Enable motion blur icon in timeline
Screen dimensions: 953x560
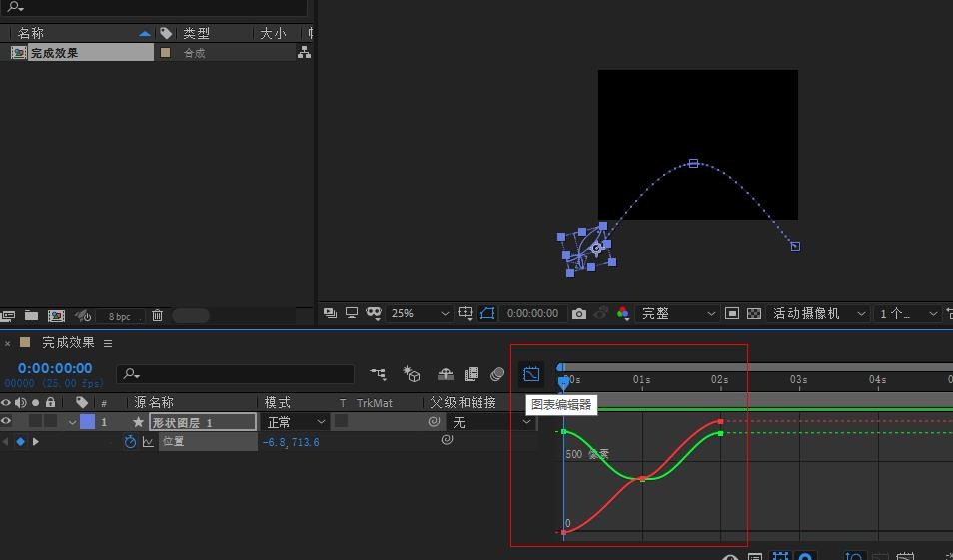click(x=497, y=374)
